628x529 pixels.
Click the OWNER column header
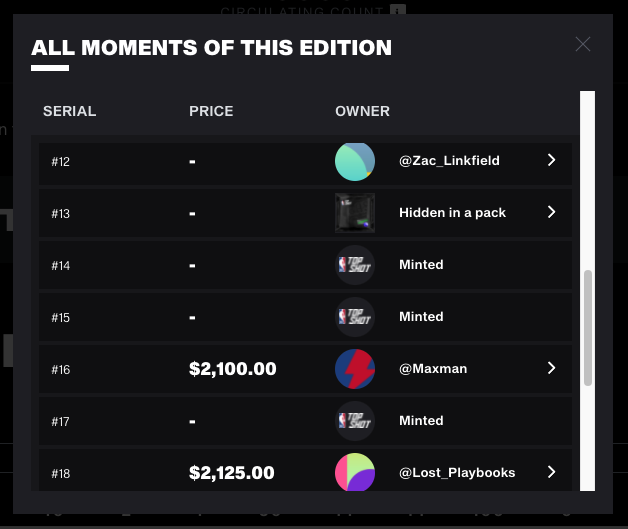[362, 111]
